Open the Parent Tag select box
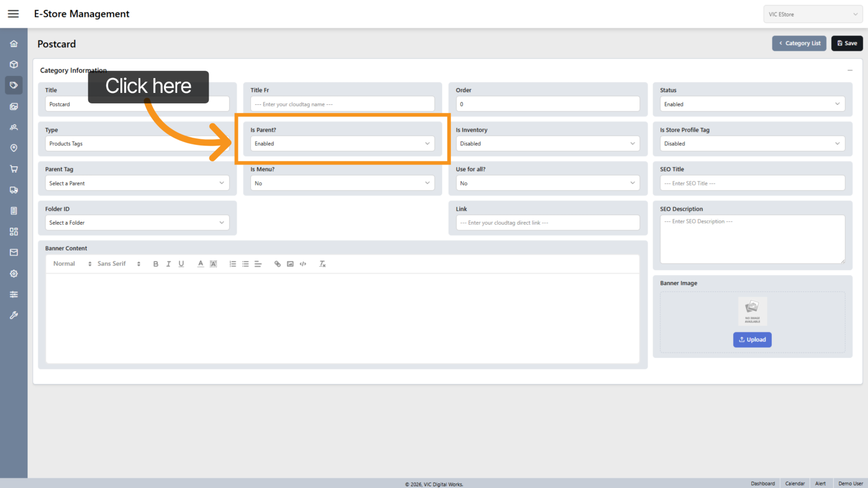Screen dimensions: 868x488 [137, 183]
